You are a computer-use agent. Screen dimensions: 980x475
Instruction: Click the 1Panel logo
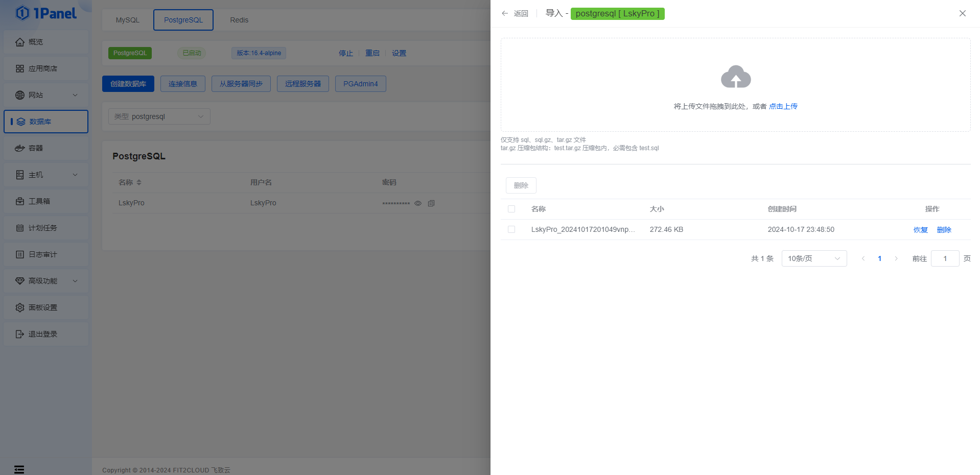[46, 13]
